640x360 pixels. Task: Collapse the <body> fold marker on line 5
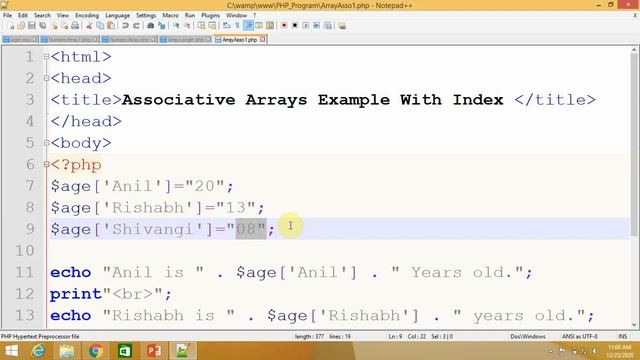[46, 143]
